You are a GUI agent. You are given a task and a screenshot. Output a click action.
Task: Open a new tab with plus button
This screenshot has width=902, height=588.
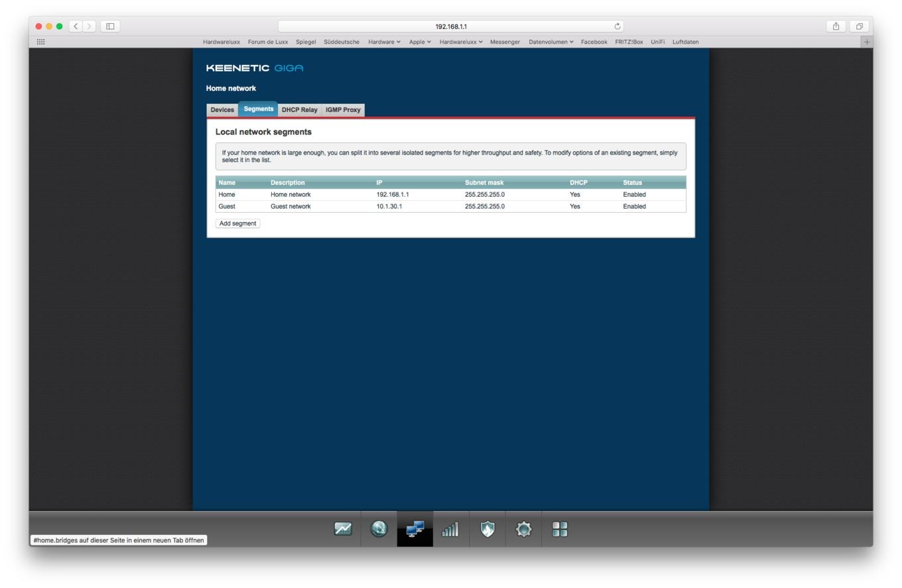tap(866, 42)
